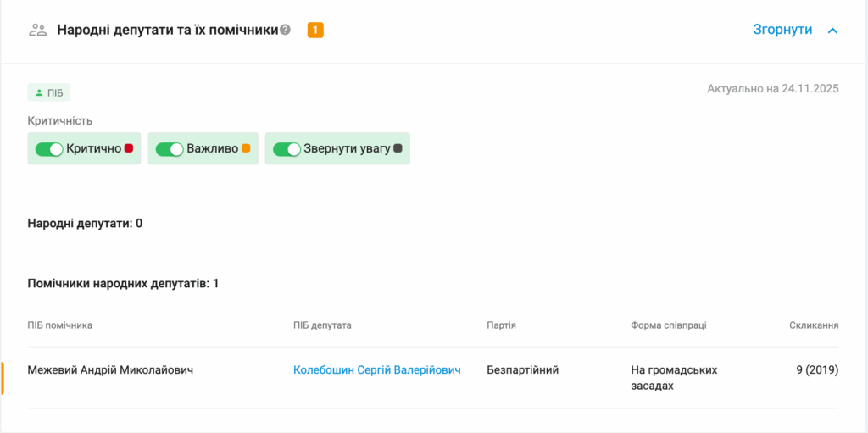The height and width of the screenshot is (433, 868).
Task: Click the upward chevron next to Згорнути
Action: 832,31
